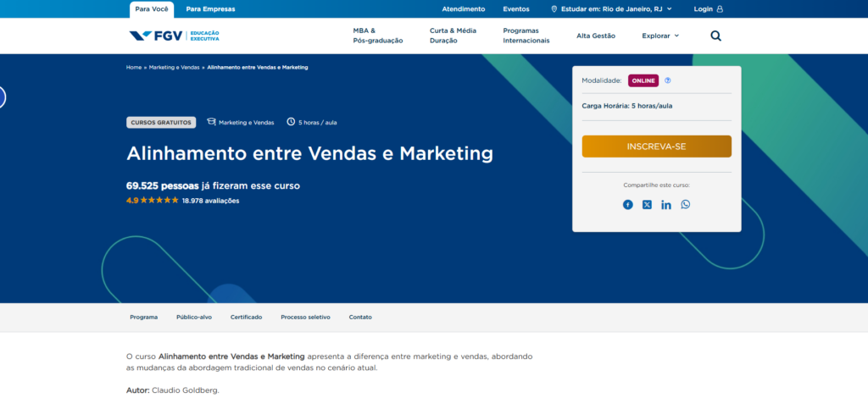Viewport: 868px width, 398px height.
Task: Go to Programa section
Action: 144,318
